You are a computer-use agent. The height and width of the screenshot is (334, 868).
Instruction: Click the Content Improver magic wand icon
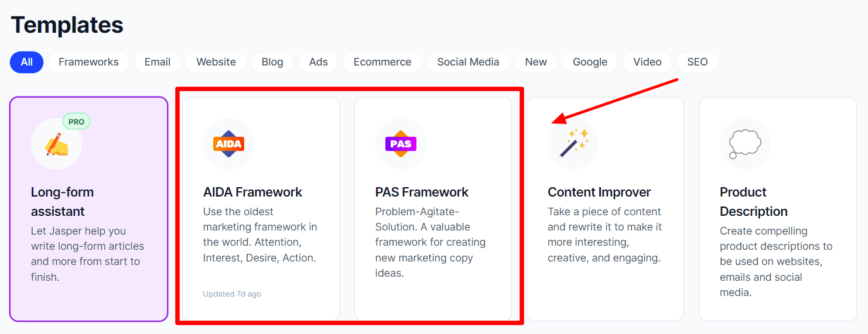pyautogui.click(x=573, y=144)
